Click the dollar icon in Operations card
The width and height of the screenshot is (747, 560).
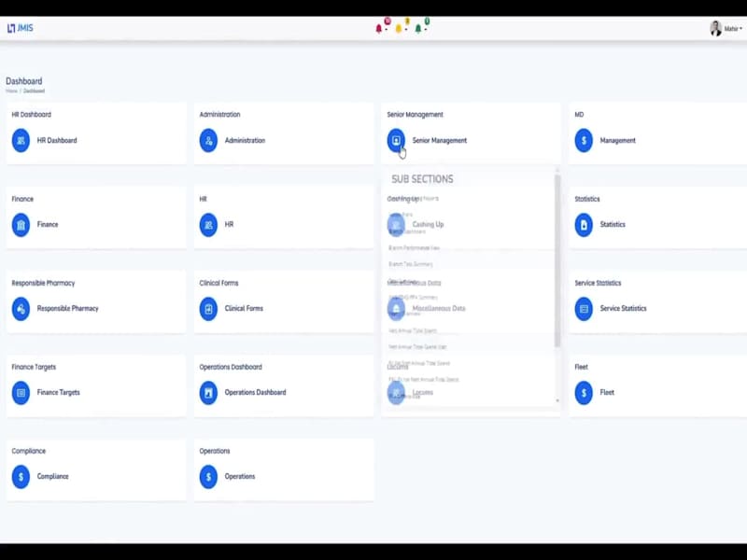pos(208,477)
